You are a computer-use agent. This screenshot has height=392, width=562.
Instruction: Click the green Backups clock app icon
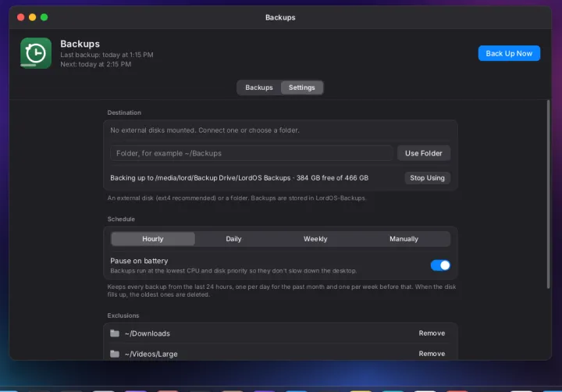pyautogui.click(x=36, y=53)
